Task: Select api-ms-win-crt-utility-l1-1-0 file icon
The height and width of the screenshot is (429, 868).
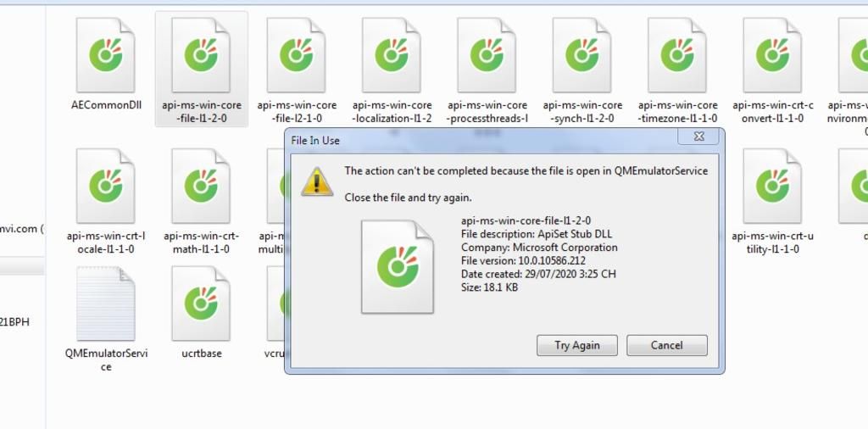Action: pos(772,186)
